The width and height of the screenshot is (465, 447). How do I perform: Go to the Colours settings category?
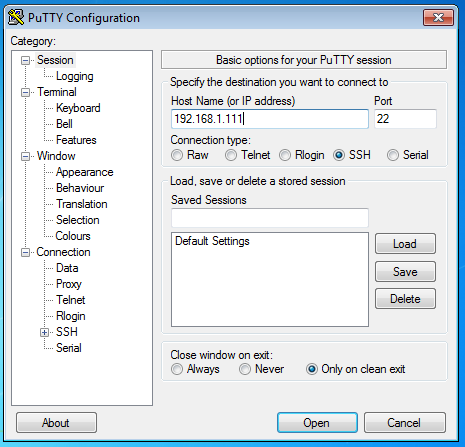pyautogui.click(x=73, y=236)
